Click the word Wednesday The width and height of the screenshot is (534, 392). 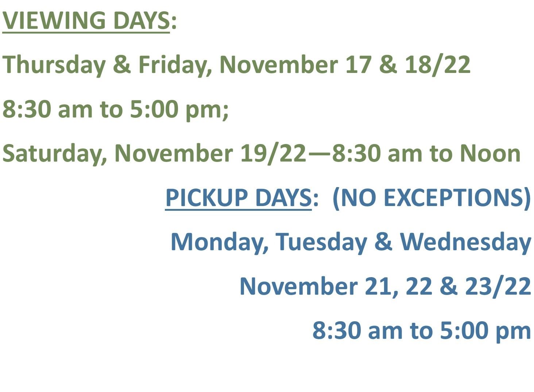465,242
